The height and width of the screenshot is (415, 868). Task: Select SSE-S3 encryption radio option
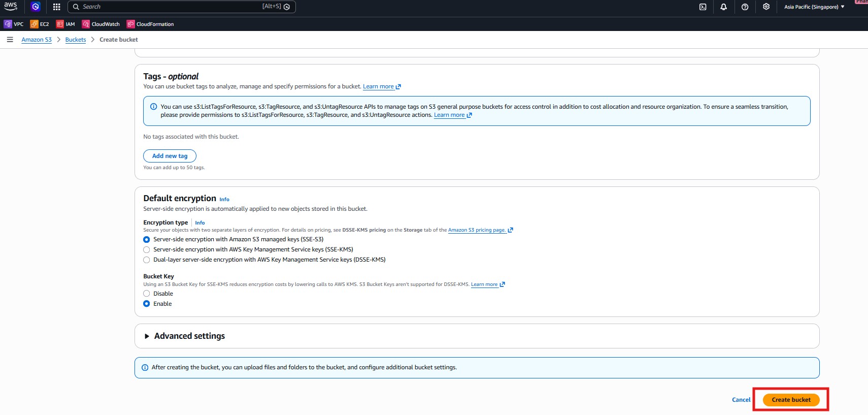click(147, 239)
